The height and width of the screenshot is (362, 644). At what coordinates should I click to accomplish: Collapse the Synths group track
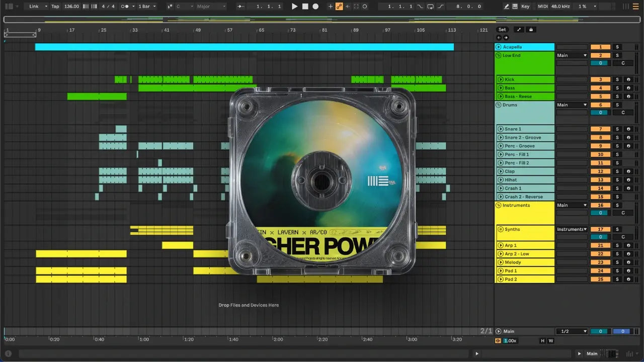[501, 229]
